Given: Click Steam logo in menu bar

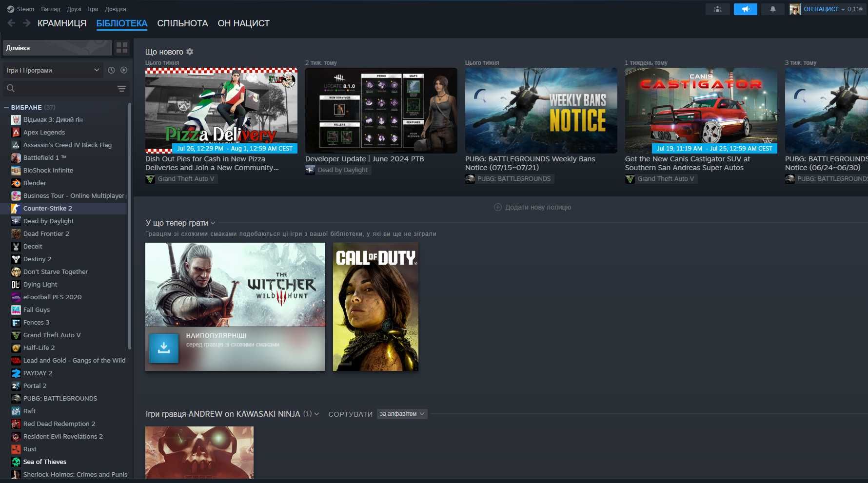Looking at the screenshot, I should 11,9.
